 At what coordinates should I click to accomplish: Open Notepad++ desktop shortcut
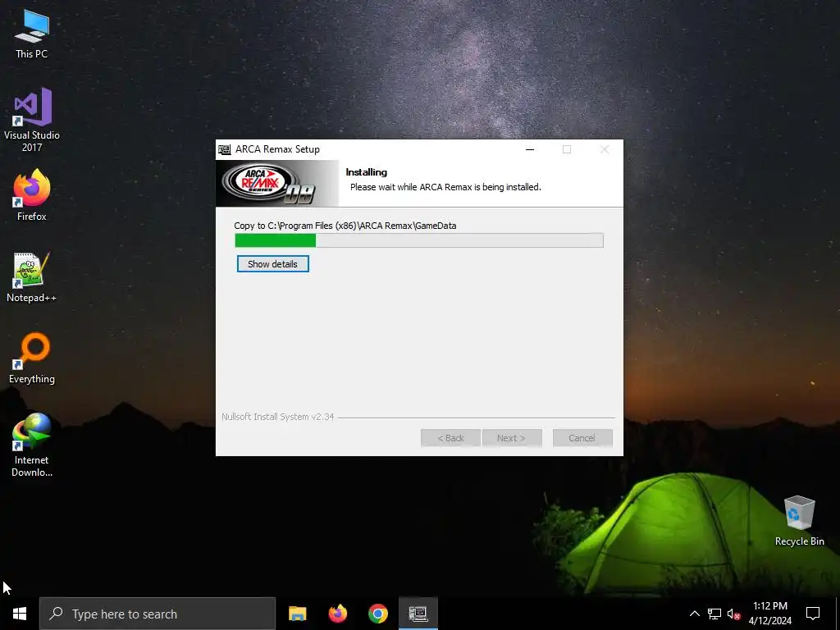point(32,277)
